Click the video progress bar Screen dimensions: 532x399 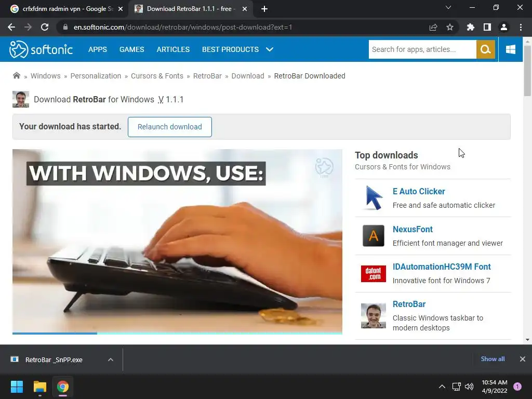pos(177,333)
